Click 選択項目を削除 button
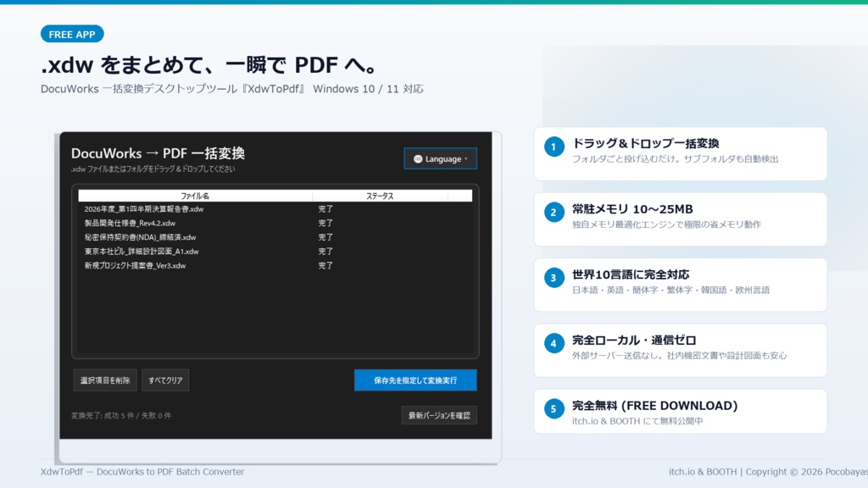This screenshot has width=868, height=488. (x=105, y=380)
